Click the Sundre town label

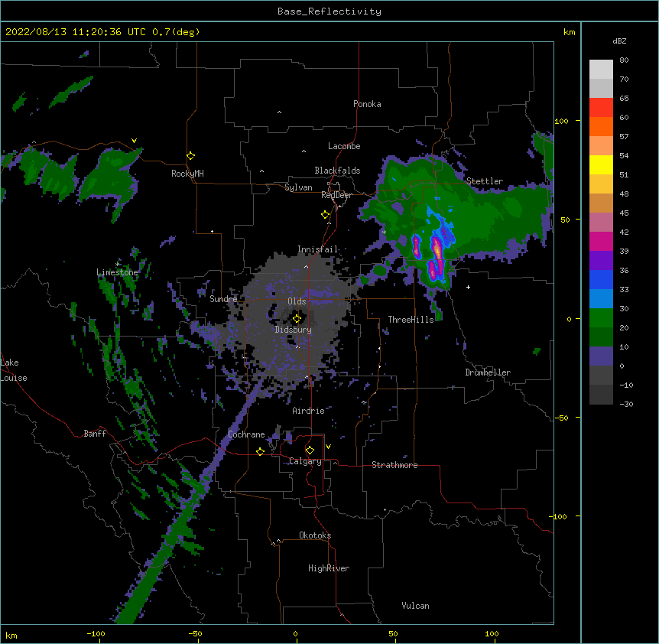(x=223, y=299)
